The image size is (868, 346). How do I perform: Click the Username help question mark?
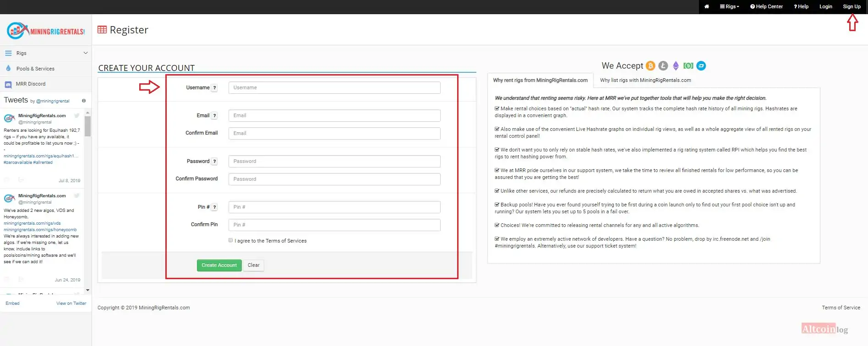click(x=214, y=88)
